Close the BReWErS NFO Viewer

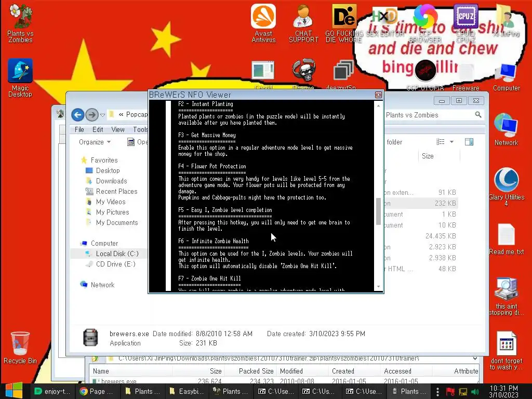(x=378, y=95)
